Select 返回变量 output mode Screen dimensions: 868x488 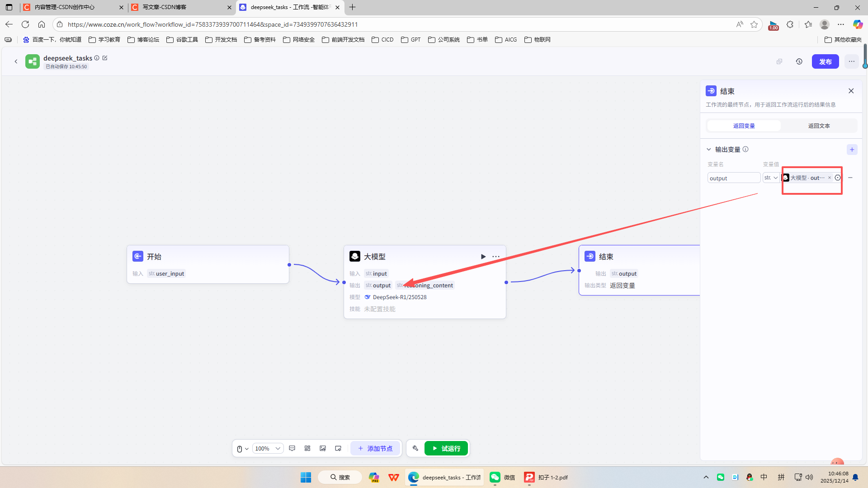(744, 126)
